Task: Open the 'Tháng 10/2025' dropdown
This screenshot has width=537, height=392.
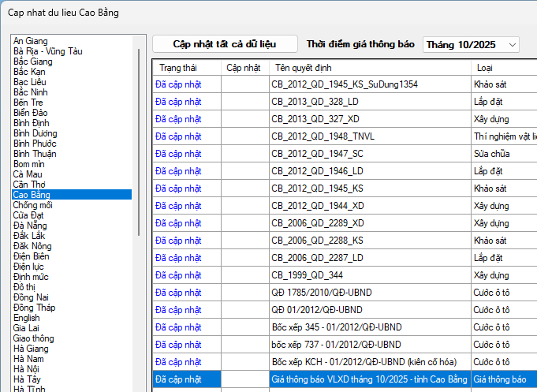Action: pos(471,45)
